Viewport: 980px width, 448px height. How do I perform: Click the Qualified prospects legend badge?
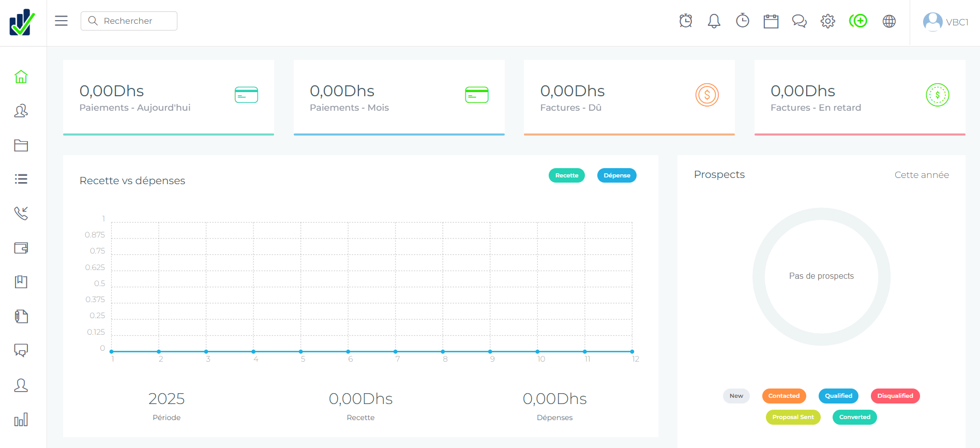(838, 396)
